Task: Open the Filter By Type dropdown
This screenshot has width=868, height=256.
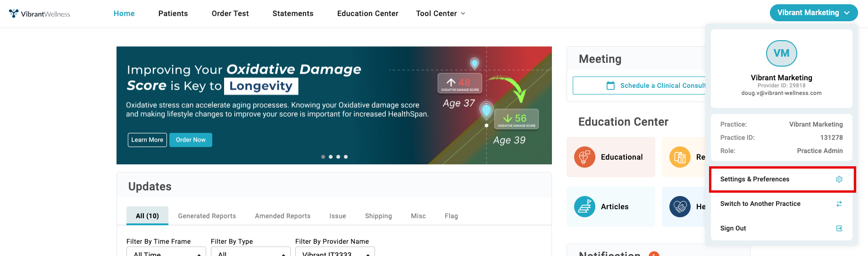Action: coord(250,252)
